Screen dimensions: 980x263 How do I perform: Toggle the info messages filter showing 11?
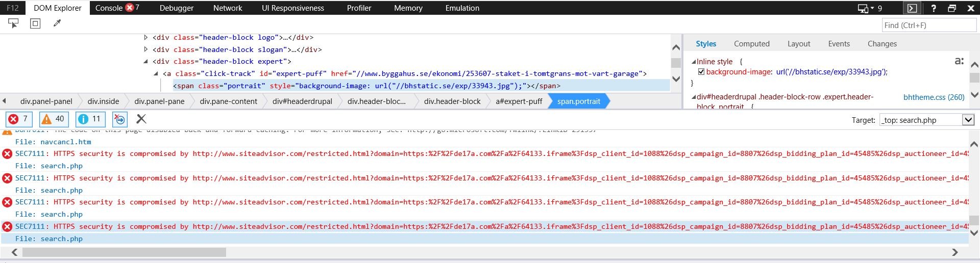(90, 119)
